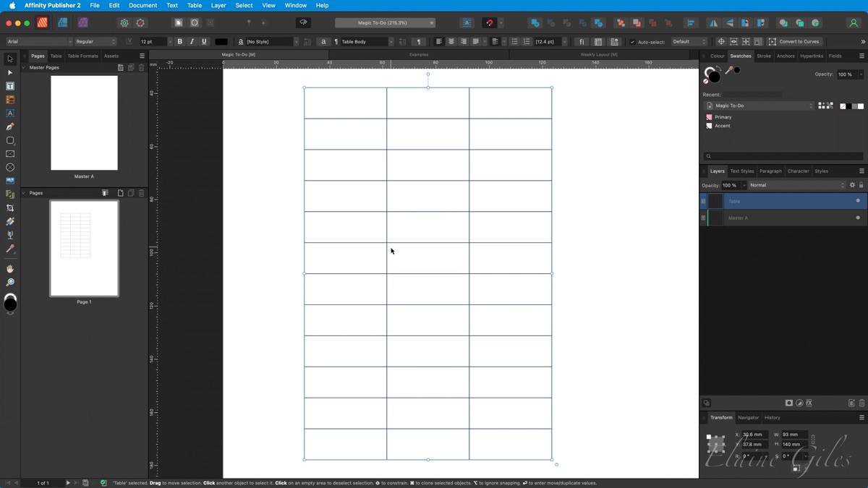The width and height of the screenshot is (868, 488).
Task: Switch to the Designer persona icon
Action: coord(63,22)
